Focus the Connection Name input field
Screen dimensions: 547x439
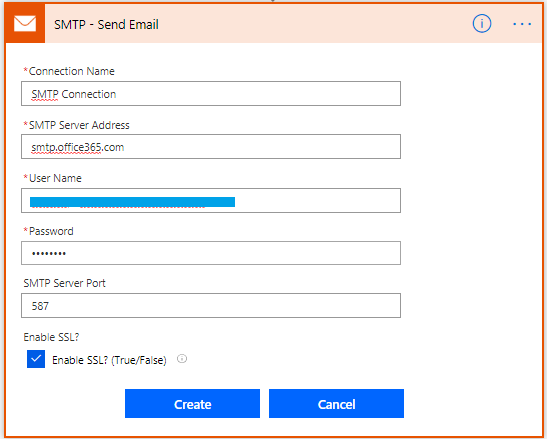pos(211,94)
